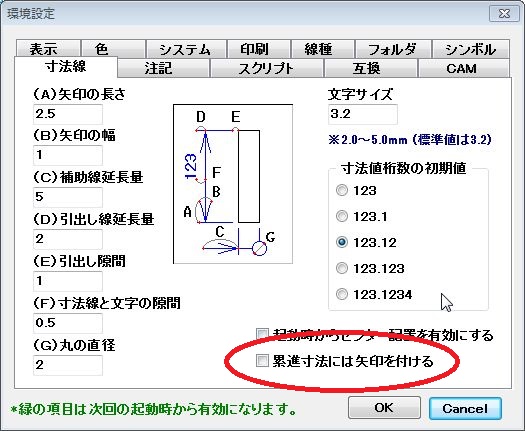Click the 寸法値桁数の初期値 group label
The width and height of the screenshot is (525, 431).
tap(403, 168)
